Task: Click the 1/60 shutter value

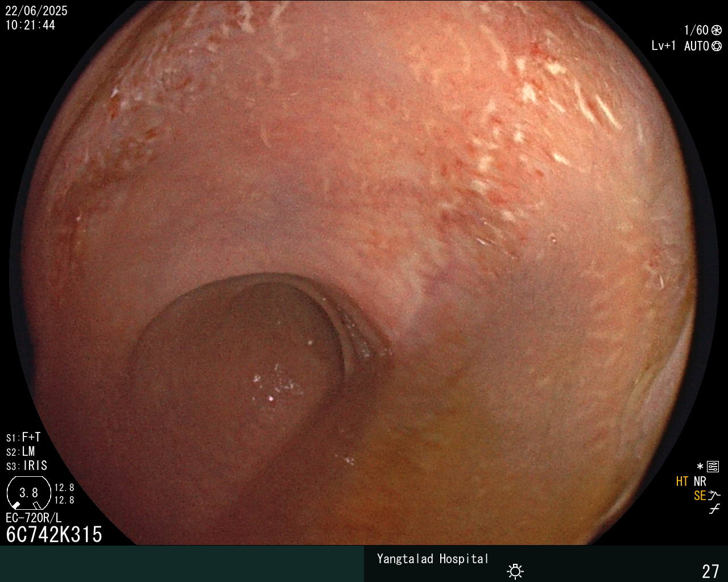Action: (696, 31)
